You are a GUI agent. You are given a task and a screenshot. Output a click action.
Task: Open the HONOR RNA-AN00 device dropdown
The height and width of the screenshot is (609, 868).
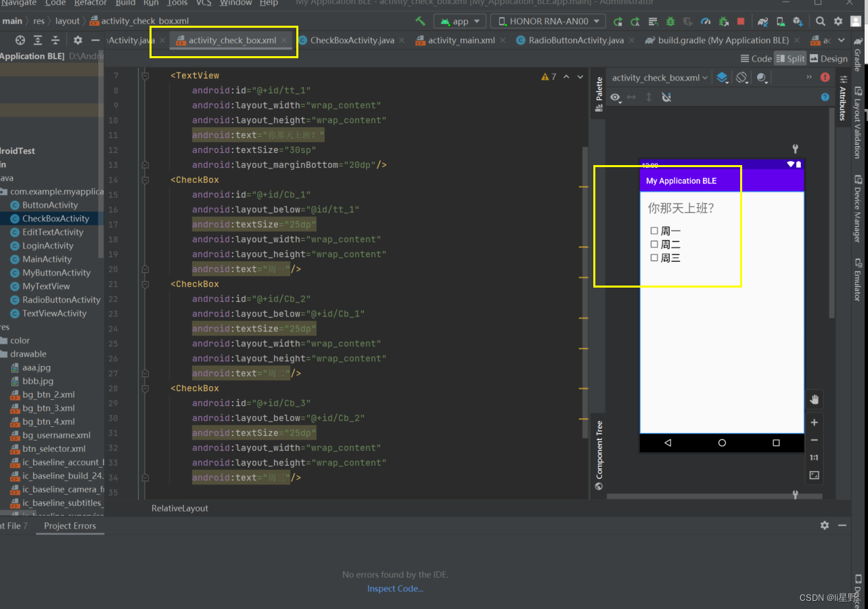[x=548, y=22]
